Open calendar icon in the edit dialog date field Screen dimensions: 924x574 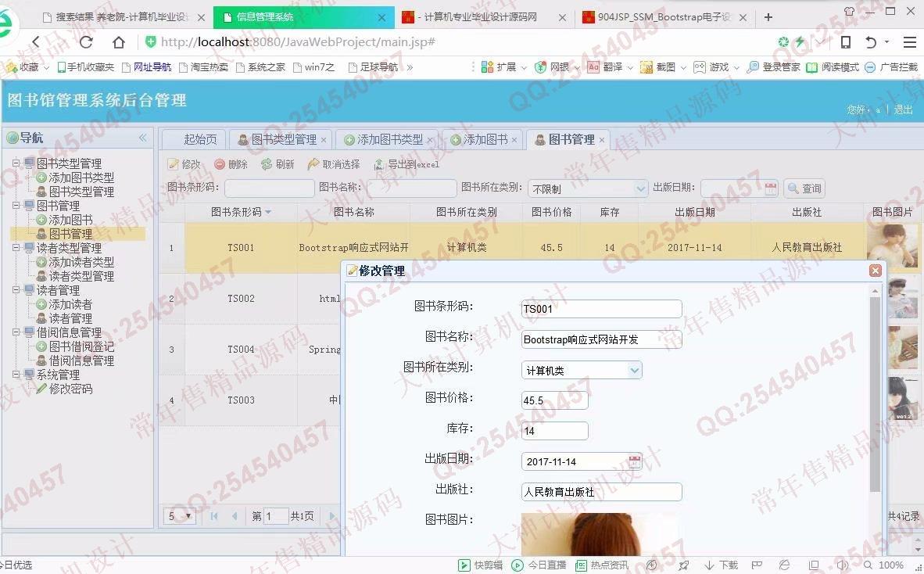[634, 461]
